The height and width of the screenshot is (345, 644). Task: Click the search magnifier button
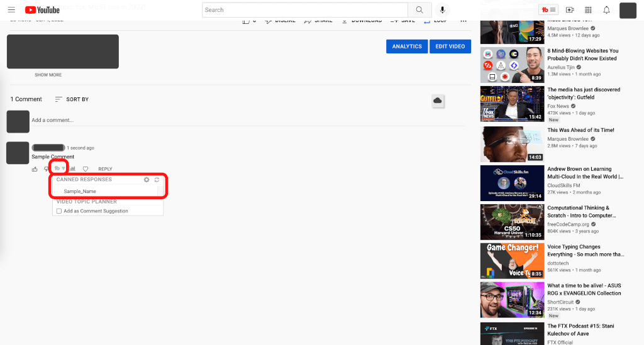point(419,10)
